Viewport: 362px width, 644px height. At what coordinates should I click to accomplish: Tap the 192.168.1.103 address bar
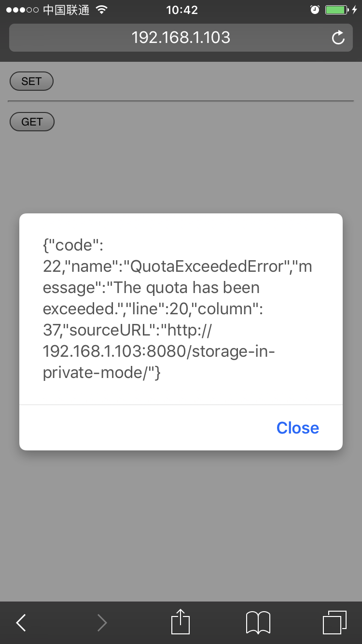pos(181,38)
